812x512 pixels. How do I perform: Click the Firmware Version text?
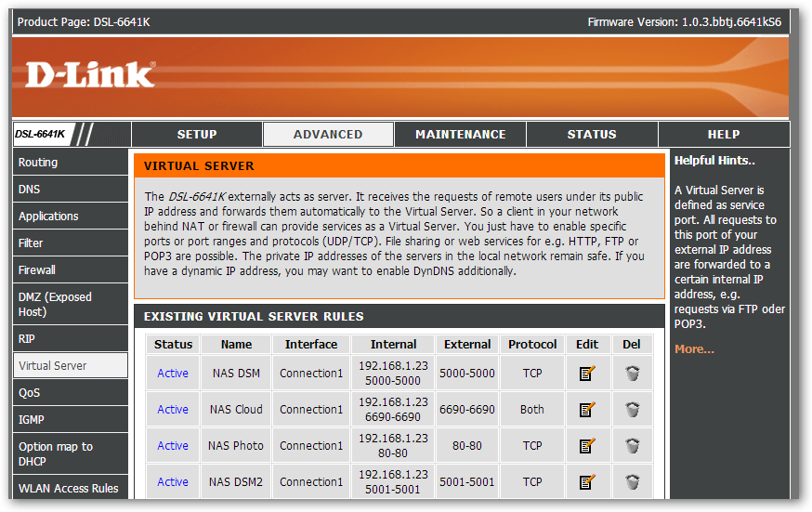pyautogui.click(x=684, y=22)
